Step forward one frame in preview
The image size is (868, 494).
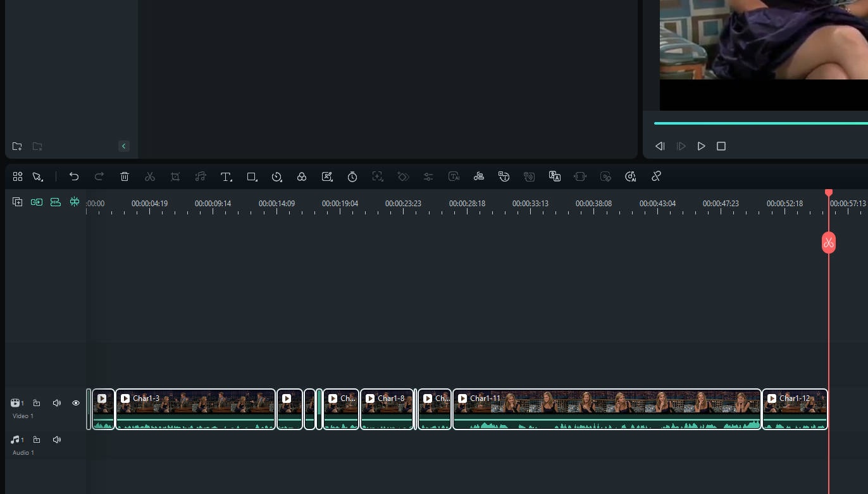click(x=681, y=146)
